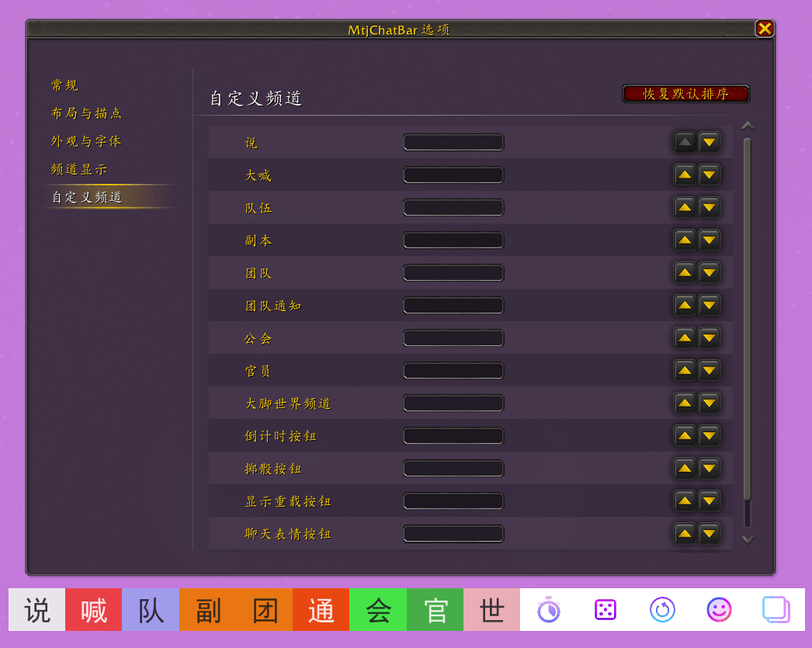Viewport: 812px width, 648px height.
Task: Click the blue reload circular arrow icon
Action: [662, 610]
